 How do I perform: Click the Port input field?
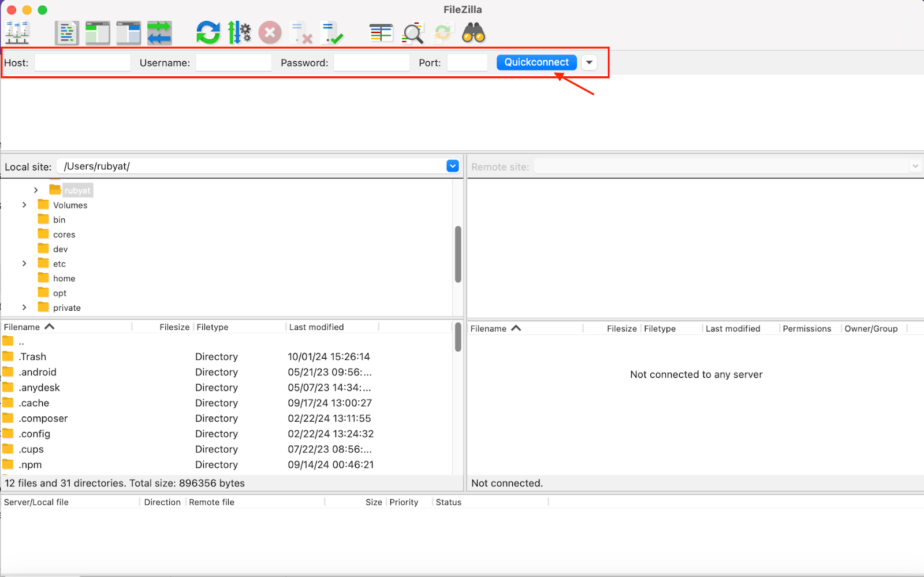click(x=467, y=62)
